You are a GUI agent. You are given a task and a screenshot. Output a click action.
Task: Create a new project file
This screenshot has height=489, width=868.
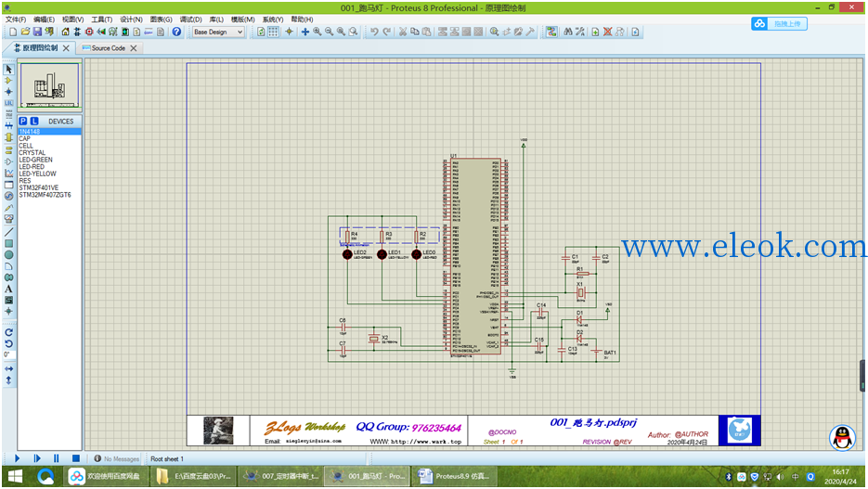13,32
